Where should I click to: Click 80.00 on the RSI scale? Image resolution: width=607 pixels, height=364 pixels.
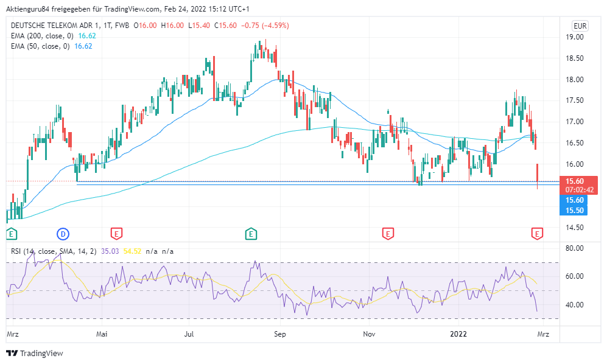coord(575,248)
